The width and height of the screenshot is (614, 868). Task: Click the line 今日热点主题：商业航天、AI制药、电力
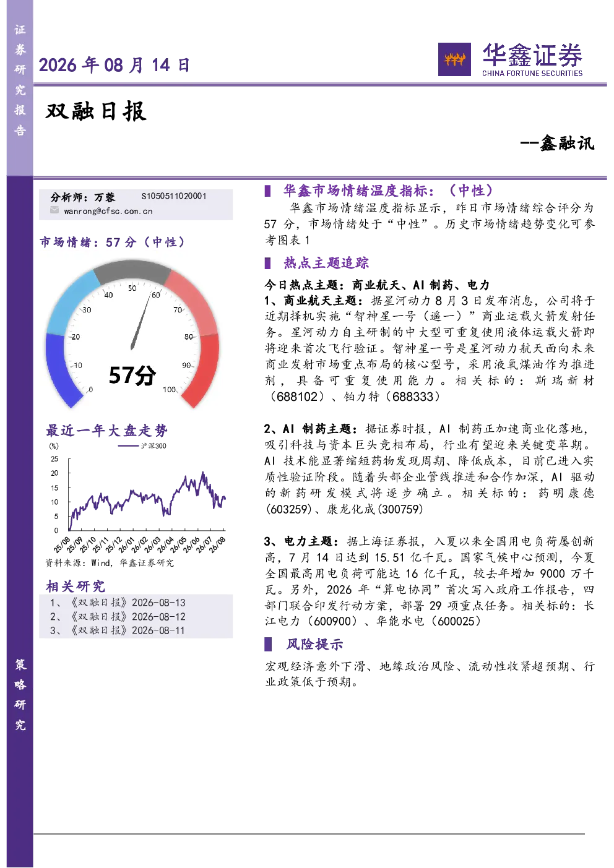coord(377,285)
